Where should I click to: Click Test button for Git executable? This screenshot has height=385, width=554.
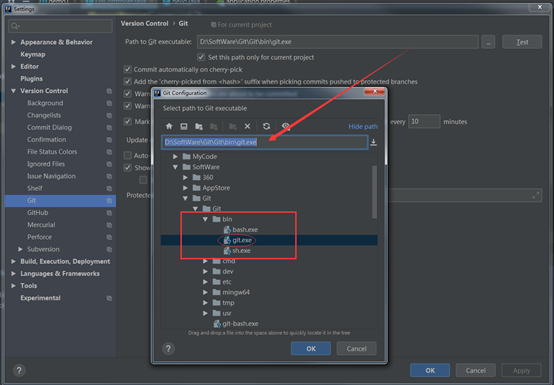(522, 42)
